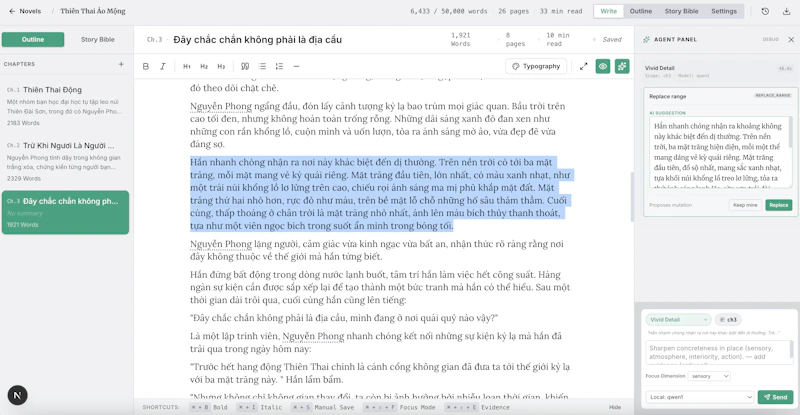Switch to the Outline top tab

pos(641,11)
